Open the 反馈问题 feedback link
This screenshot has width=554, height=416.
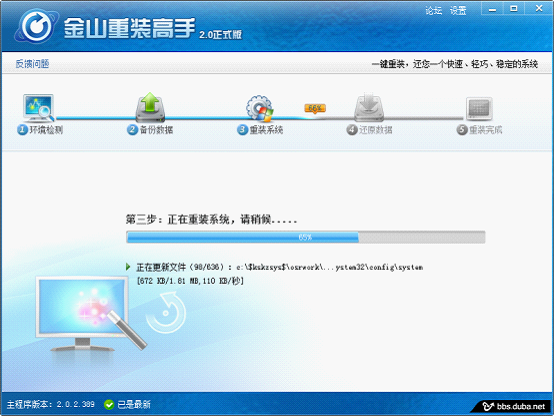click(32, 64)
